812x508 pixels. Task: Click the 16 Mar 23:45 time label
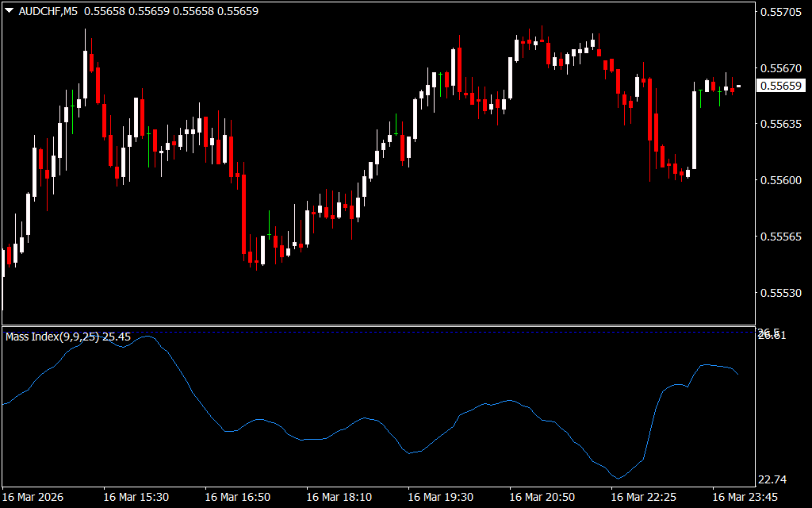(745, 497)
